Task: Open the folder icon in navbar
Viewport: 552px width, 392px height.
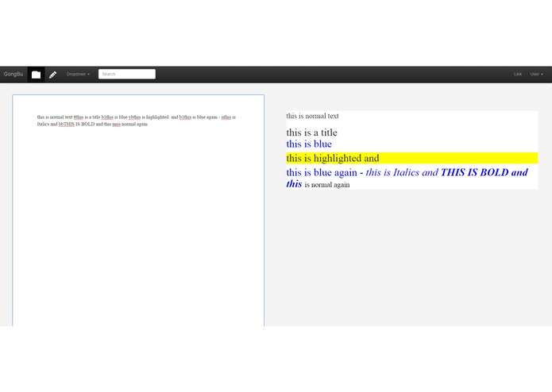Action: (36, 75)
